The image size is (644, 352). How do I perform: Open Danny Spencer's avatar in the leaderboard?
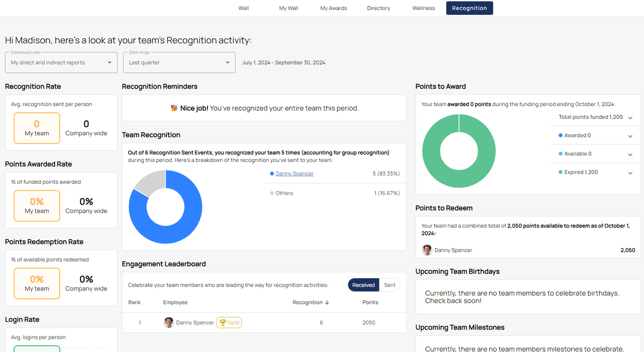pos(169,322)
